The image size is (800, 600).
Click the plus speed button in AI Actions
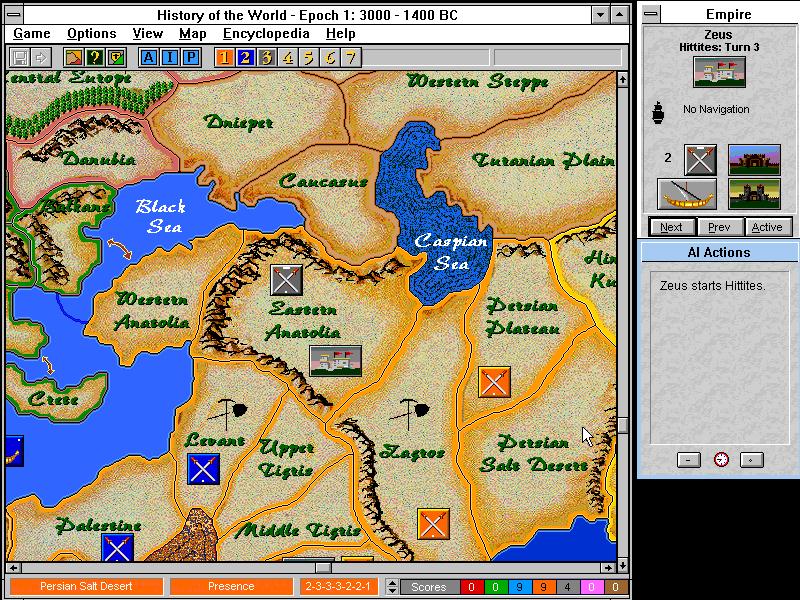[752, 460]
